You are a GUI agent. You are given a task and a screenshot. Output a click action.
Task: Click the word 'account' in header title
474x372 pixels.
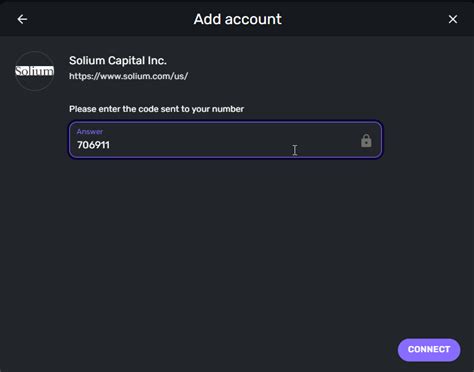point(253,19)
